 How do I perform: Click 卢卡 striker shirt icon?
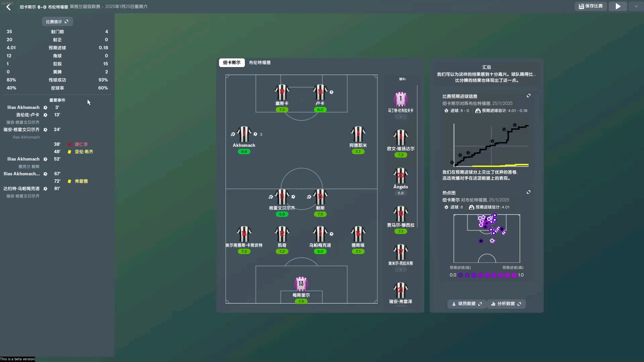point(320,92)
